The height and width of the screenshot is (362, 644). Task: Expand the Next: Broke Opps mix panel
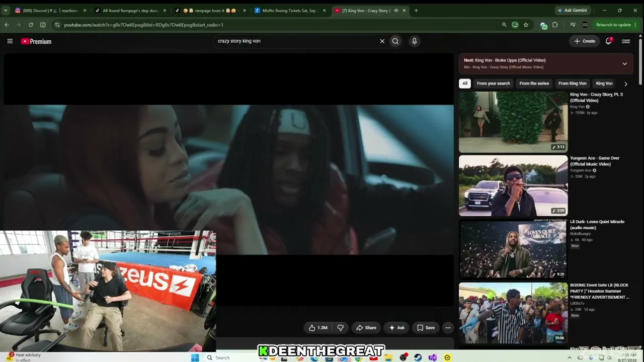624,64
